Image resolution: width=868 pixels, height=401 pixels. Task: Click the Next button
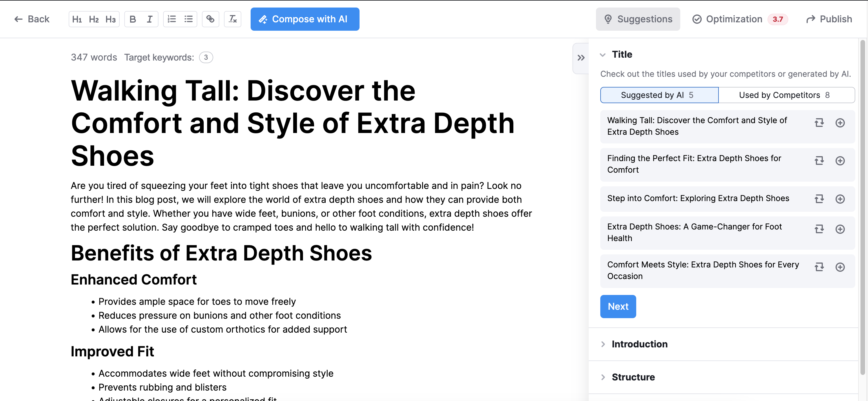pos(618,306)
